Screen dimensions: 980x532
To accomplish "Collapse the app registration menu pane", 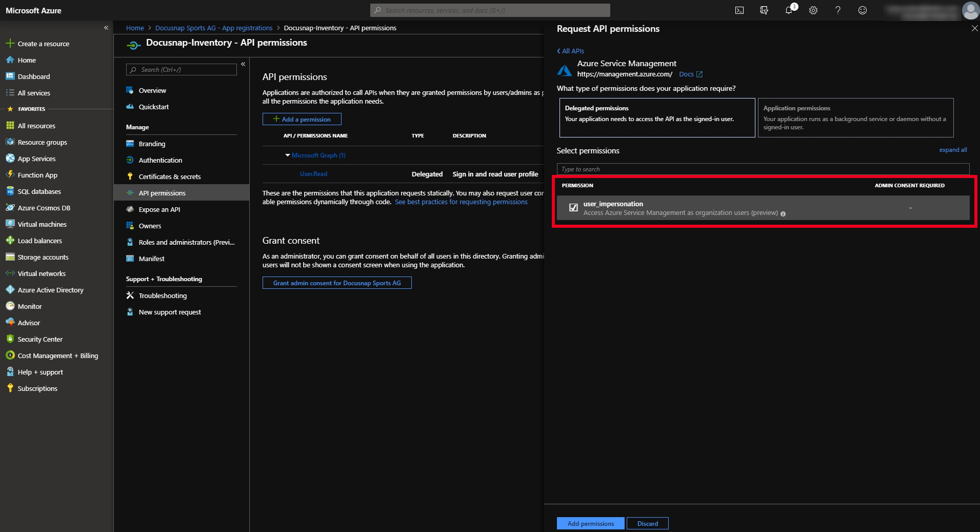I will [243, 64].
